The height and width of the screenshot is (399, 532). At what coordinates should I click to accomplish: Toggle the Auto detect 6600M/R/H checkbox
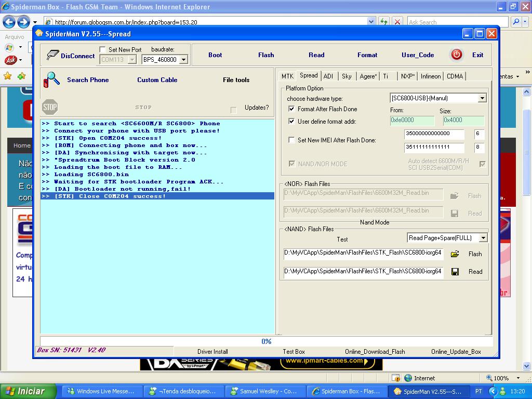[x=483, y=164]
